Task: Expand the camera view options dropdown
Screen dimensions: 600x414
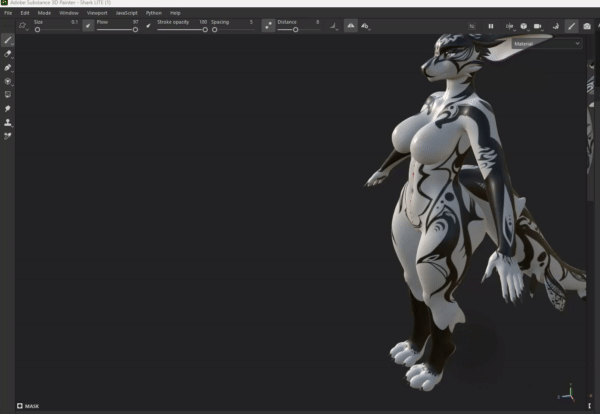Action: point(538,25)
